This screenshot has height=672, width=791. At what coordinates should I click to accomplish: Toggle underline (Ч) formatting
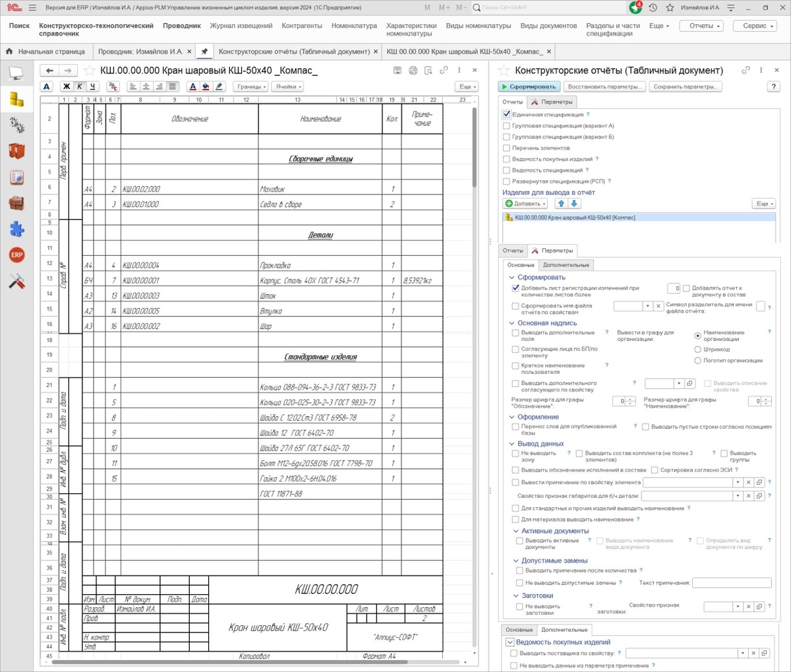(93, 86)
